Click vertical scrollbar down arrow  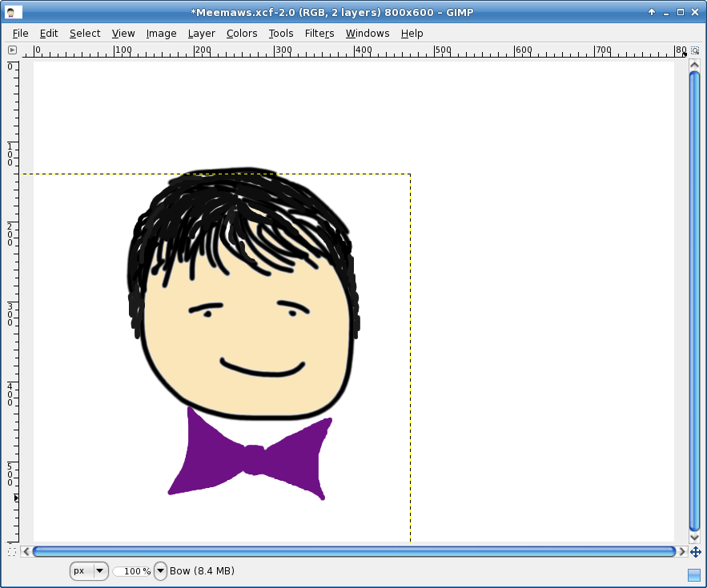coord(694,537)
